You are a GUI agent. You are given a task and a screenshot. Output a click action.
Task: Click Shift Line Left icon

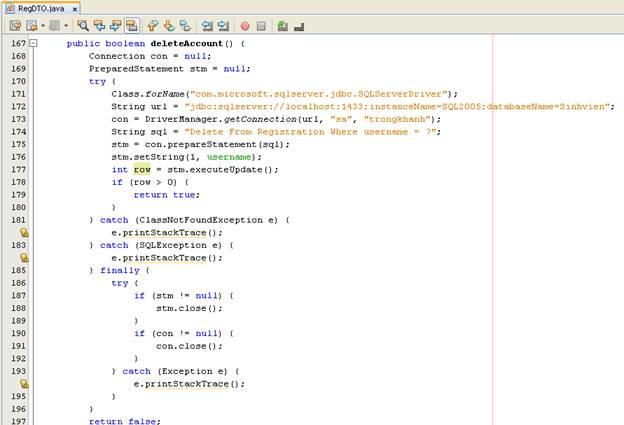click(207, 26)
